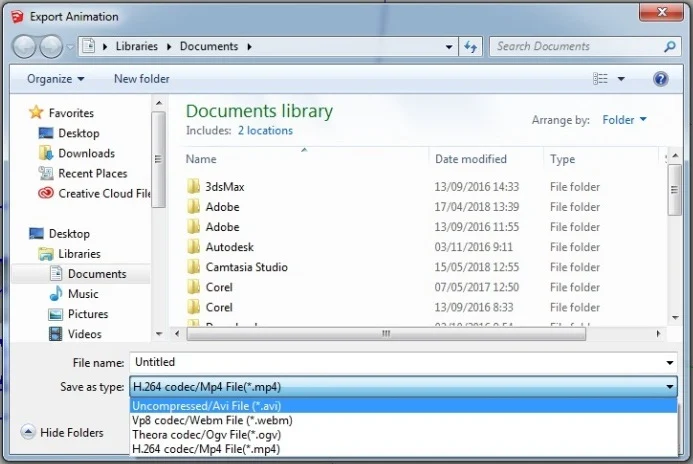Open the File name history dropdown arrow
Image resolution: width=693 pixels, height=464 pixels.
coord(670,363)
